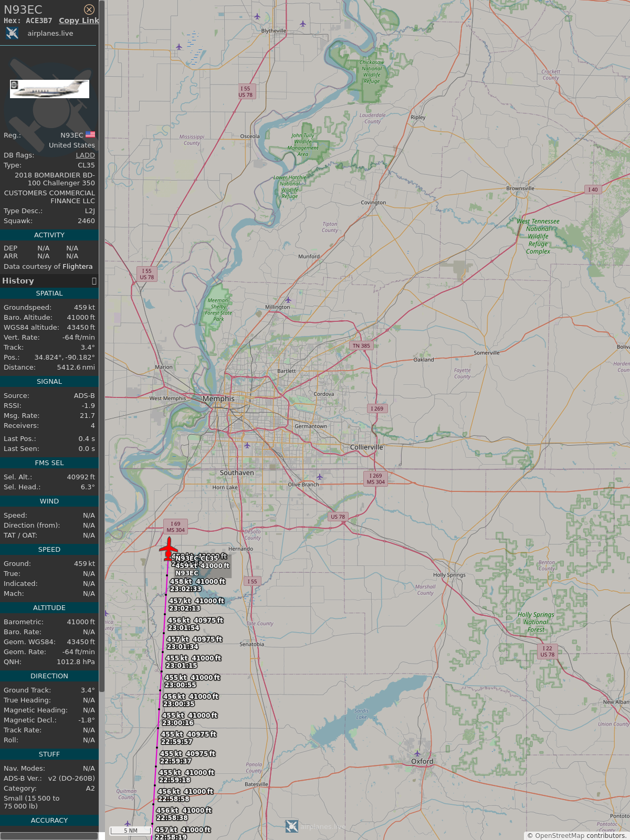630x840 pixels.
Task: Open the OpenStreetMap attribution link
Action: [x=559, y=835]
